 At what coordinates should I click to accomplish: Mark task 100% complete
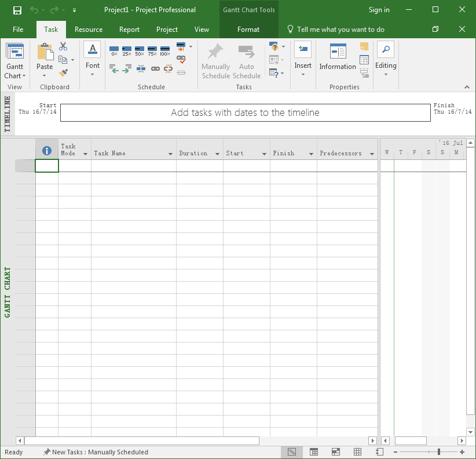[165, 51]
